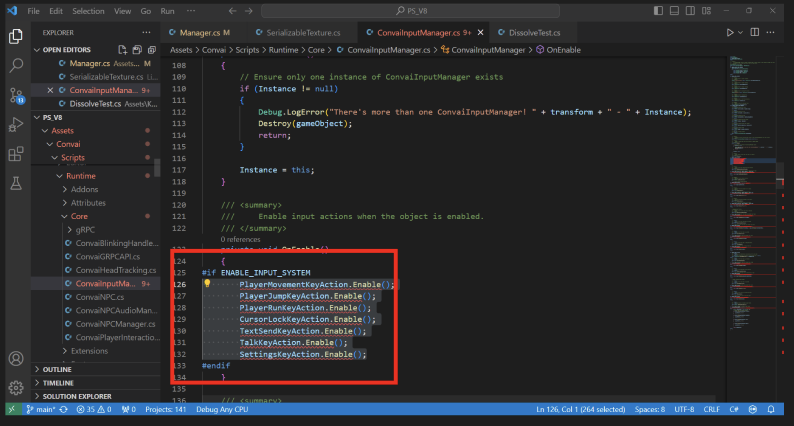
Task: Click the lightbulb code action icon
Action: [207, 284]
